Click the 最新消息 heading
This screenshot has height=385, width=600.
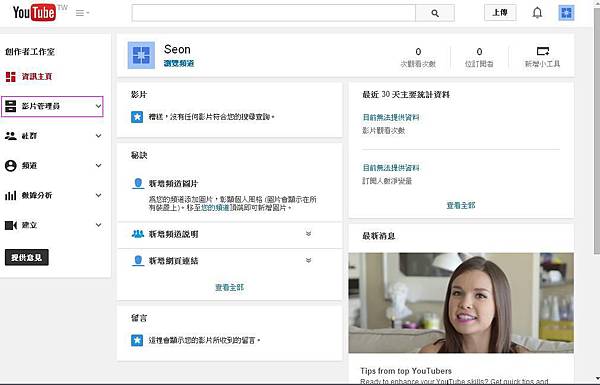pos(378,236)
